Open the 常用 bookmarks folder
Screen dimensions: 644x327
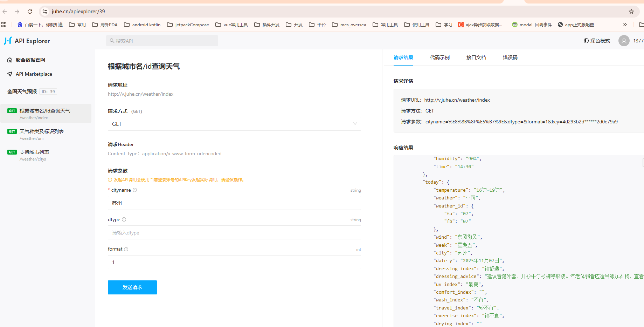point(77,25)
